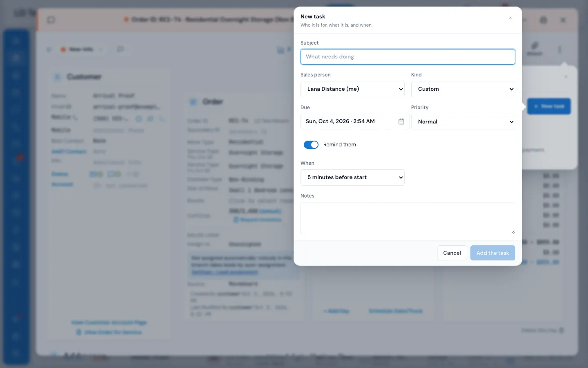Click the "Due" field label
Image resolution: width=588 pixels, height=368 pixels.
[305, 108]
